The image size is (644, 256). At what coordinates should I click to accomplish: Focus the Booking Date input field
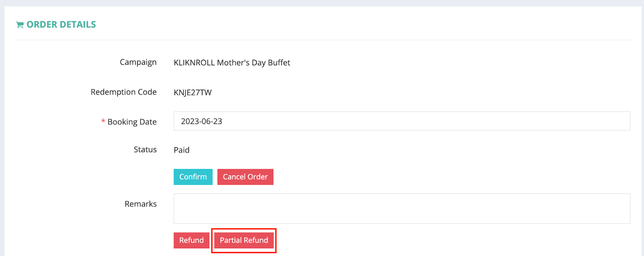point(402,121)
